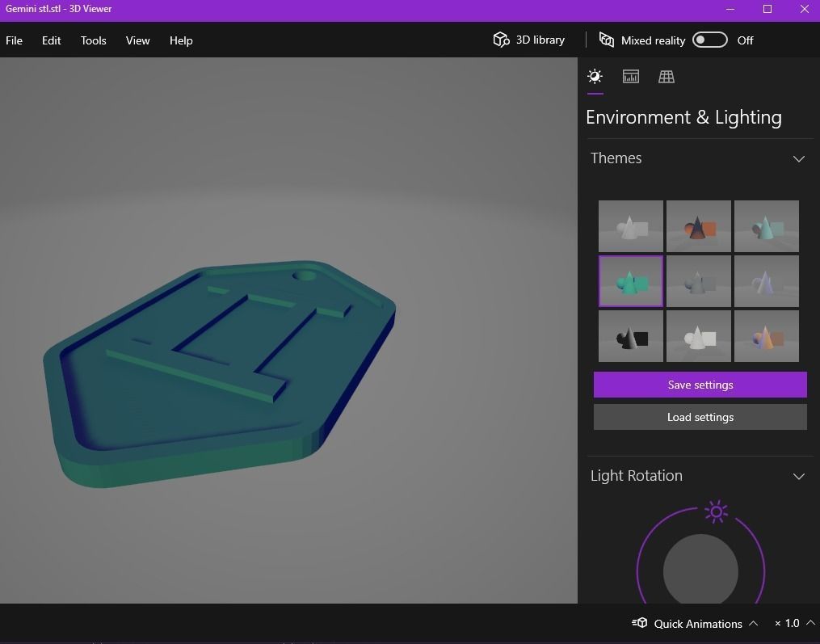The width and height of the screenshot is (820, 644).
Task: Close the 3D Viewer window
Action: pyautogui.click(x=805, y=9)
